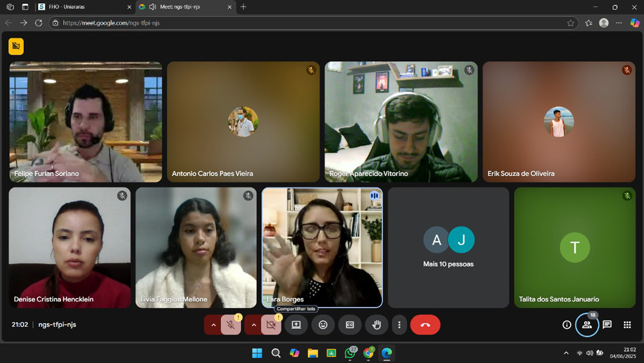644x363 pixels.
Task: Expand microphone audio settings arrow
Action: point(213,325)
